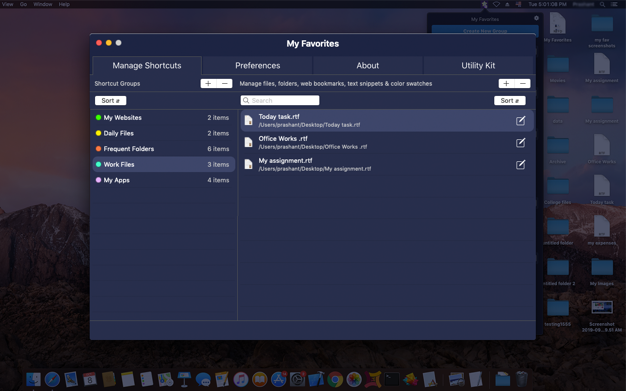This screenshot has height=391, width=626.
Task: Select the My Apps group
Action: pyautogui.click(x=164, y=180)
